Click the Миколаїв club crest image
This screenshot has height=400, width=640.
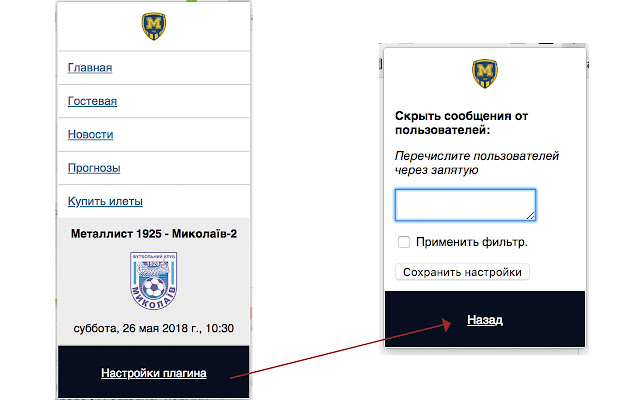coord(154,281)
